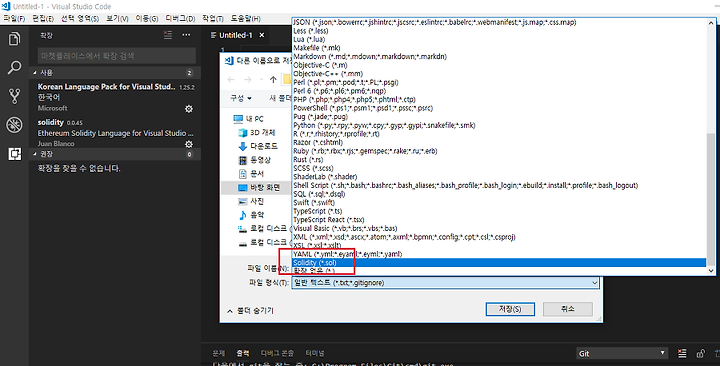Go up one folder in save dialog
Image resolution: width=720 pixels, height=366 pixels.
click(x=273, y=80)
